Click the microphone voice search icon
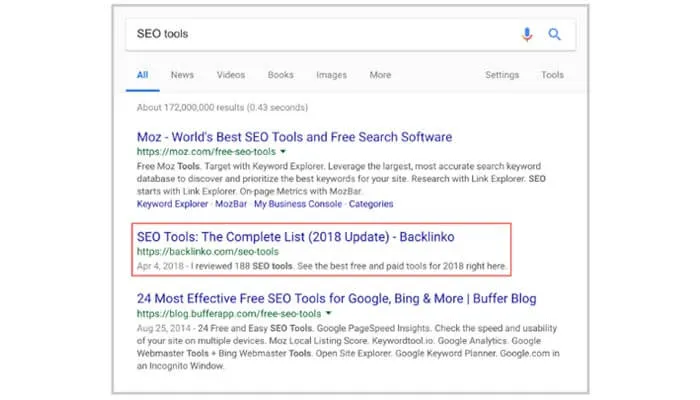The height and width of the screenshot is (400, 700). (527, 34)
